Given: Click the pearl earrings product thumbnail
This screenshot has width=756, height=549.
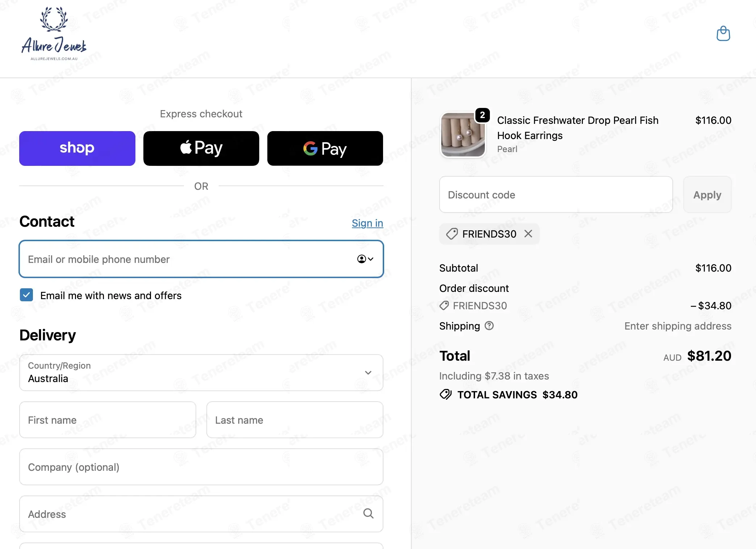Looking at the screenshot, I should pyautogui.click(x=463, y=135).
